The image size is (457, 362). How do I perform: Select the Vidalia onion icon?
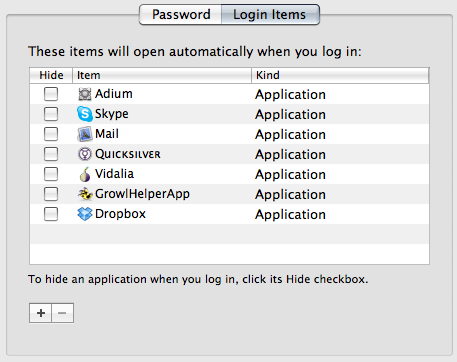tap(85, 174)
